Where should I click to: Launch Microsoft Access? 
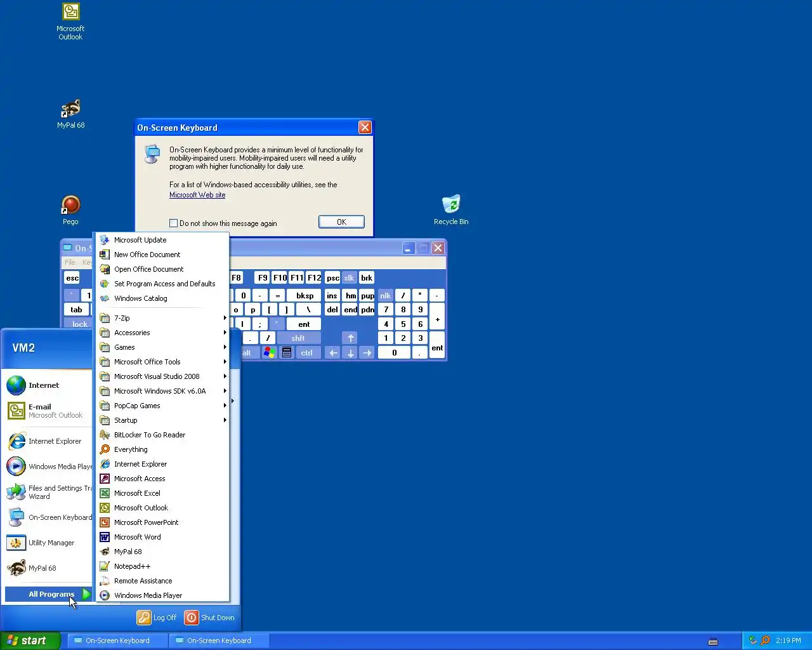pyautogui.click(x=162, y=479)
